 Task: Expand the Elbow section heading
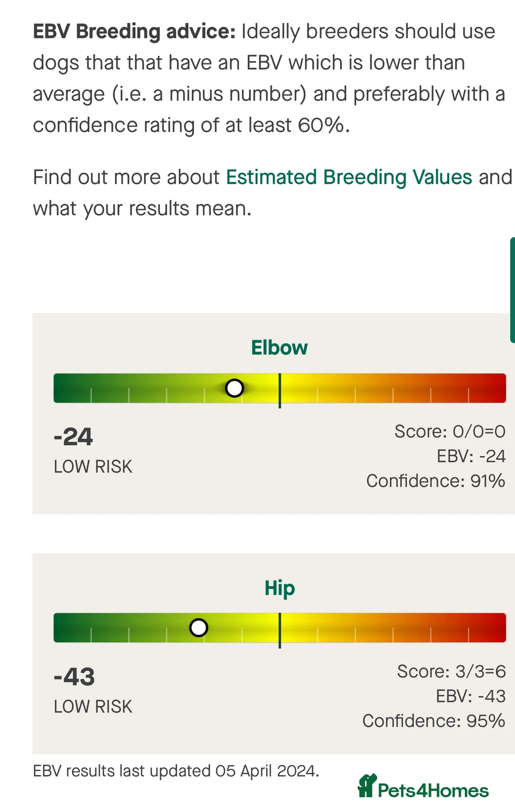279,348
